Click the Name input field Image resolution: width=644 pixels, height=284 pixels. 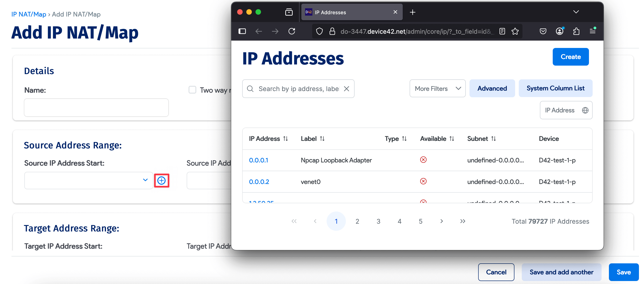tap(96, 108)
